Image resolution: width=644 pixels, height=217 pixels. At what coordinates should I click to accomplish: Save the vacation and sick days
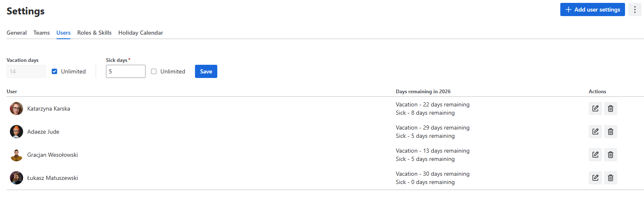point(206,71)
